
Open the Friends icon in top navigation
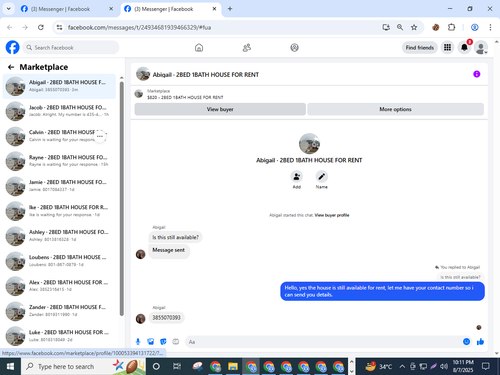click(247, 48)
